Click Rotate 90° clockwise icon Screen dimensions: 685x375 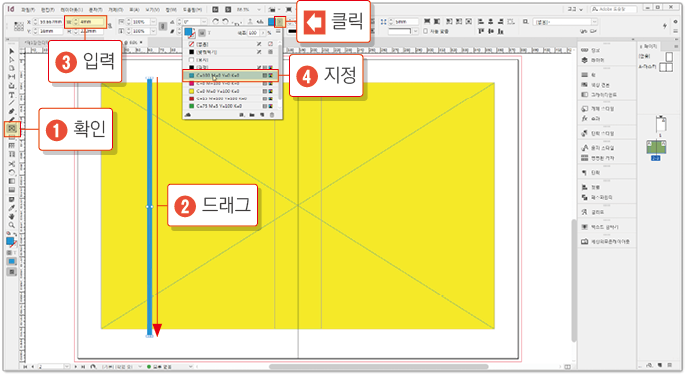pos(215,21)
